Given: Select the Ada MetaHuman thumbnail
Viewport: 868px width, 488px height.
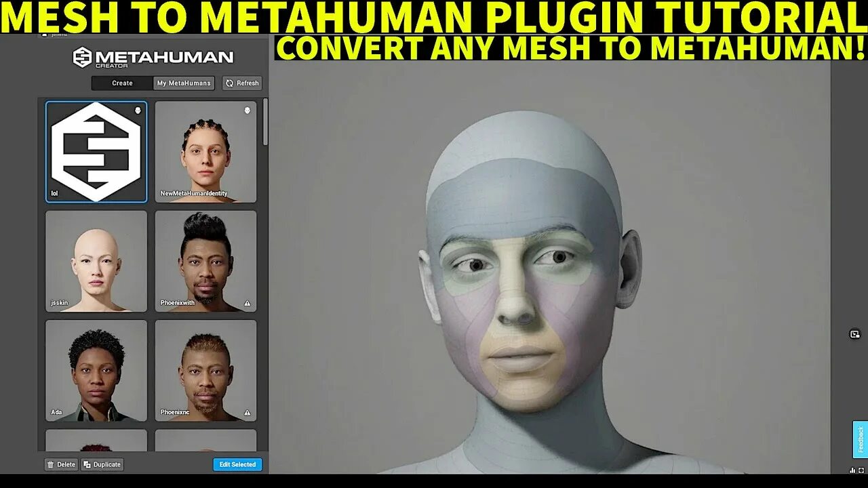Looking at the screenshot, I should (x=96, y=371).
